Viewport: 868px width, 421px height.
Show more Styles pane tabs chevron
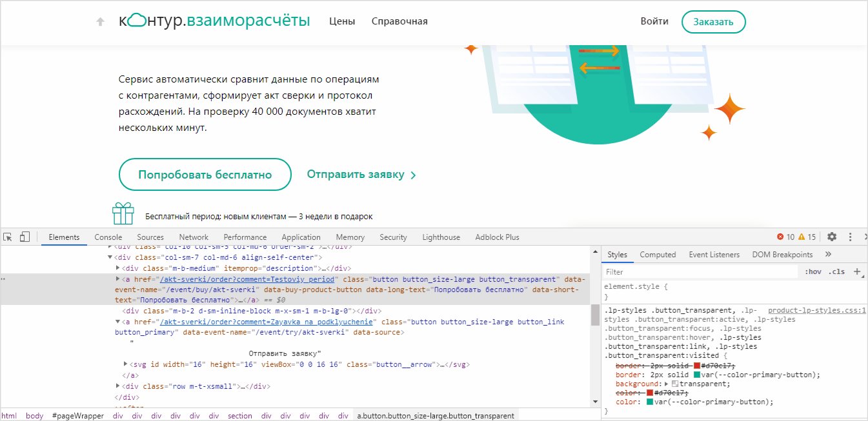[x=828, y=254]
